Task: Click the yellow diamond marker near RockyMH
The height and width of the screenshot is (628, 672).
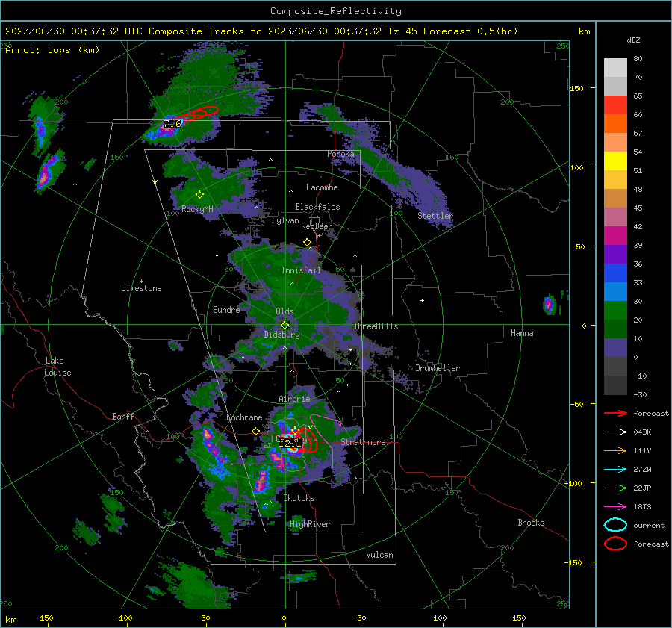Action: [x=199, y=195]
